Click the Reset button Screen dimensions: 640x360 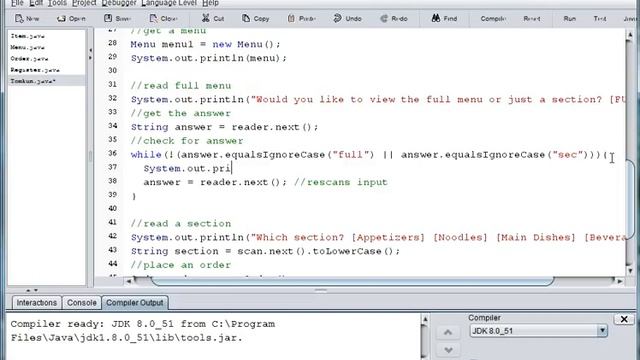[532, 18]
